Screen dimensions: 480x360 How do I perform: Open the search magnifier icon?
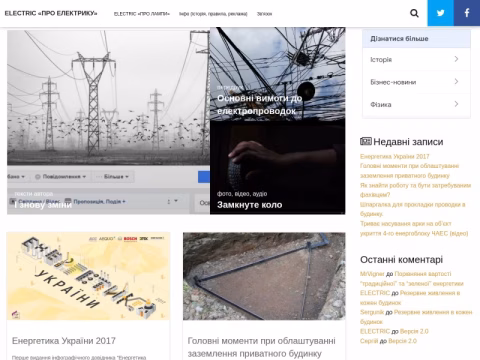(x=414, y=13)
